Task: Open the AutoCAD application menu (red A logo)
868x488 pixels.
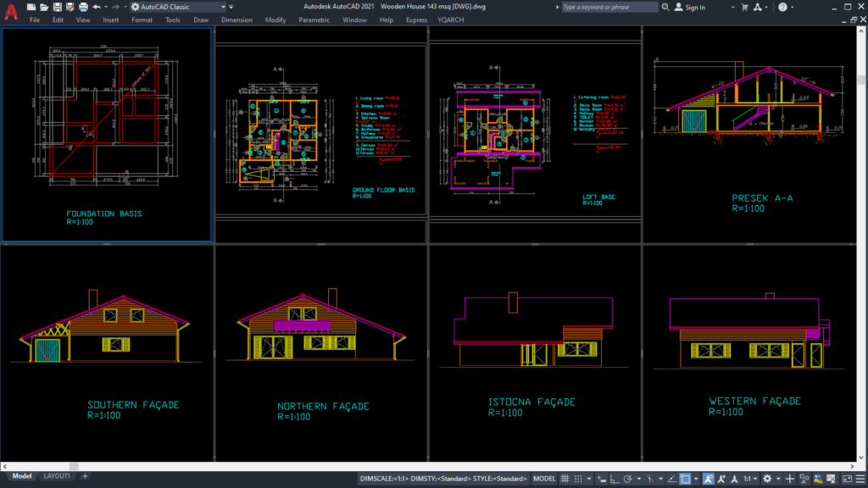Action: pos(11,11)
